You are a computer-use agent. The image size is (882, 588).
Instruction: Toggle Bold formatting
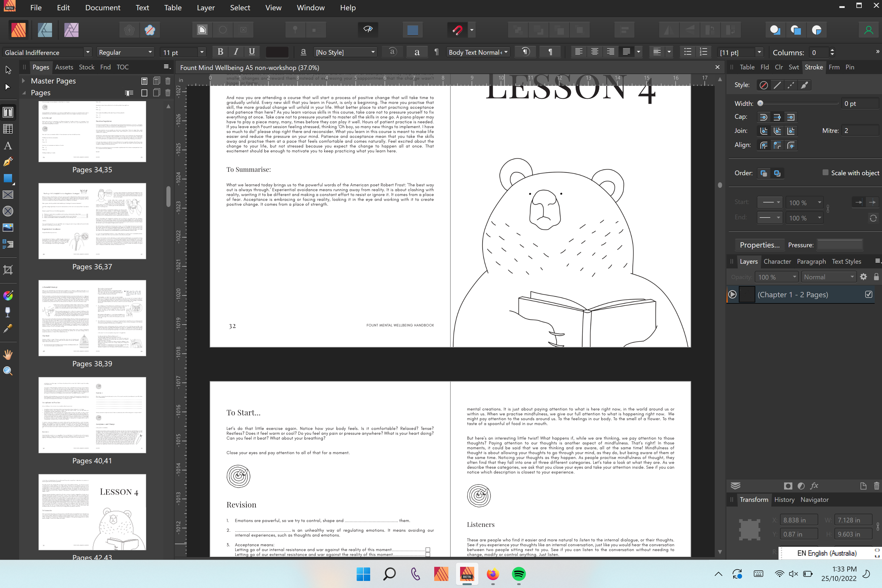[x=220, y=52]
